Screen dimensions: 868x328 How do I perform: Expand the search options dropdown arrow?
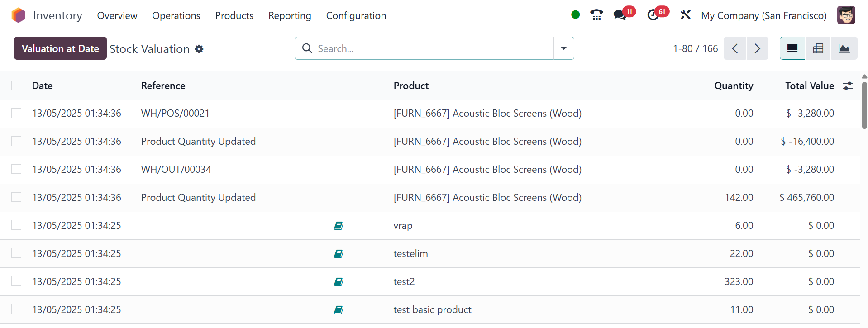click(563, 48)
